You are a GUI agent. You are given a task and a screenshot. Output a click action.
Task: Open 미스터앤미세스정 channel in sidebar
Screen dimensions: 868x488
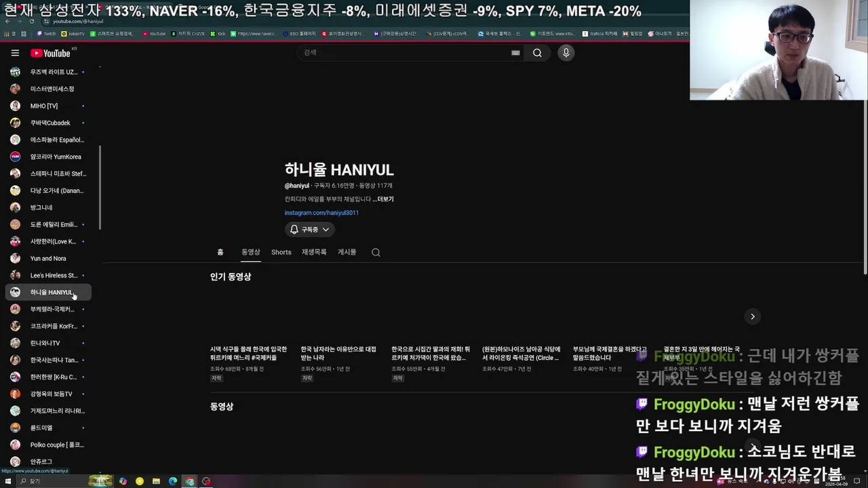pyautogui.click(x=47, y=89)
